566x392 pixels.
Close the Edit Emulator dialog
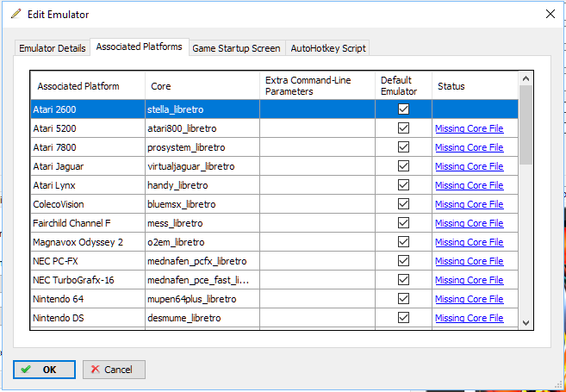[x=550, y=14]
